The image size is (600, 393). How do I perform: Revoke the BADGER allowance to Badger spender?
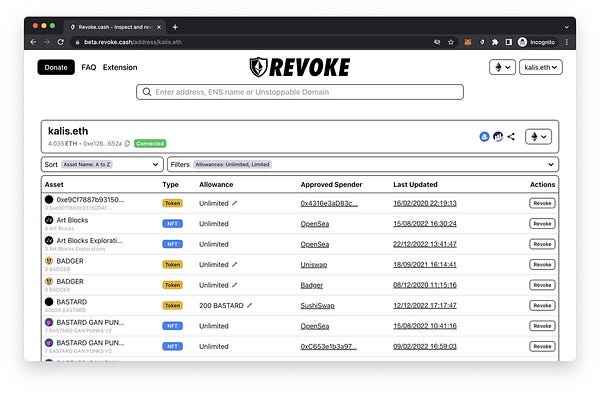[x=542, y=285]
